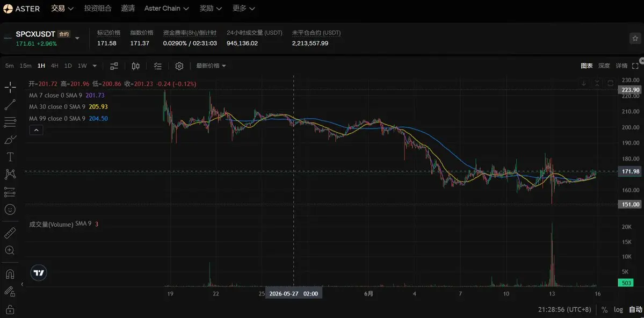Open chart settings gear
Image resolution: width=644 pixels, height=318 pixels.
tap(179, 66)
